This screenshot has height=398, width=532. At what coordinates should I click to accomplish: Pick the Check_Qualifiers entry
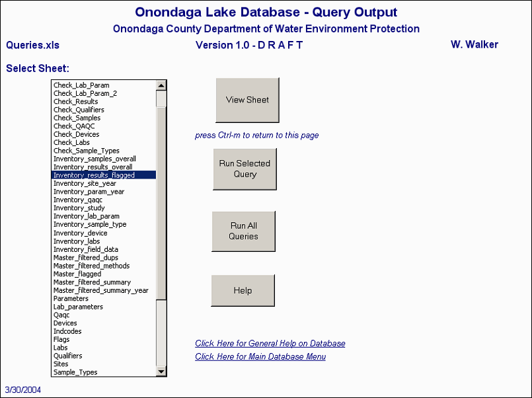point(104,110)
